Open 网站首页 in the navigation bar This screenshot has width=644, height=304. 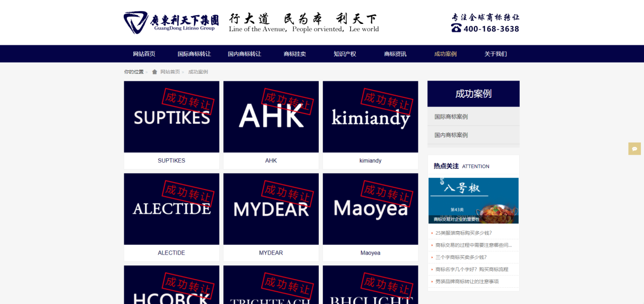144,54
